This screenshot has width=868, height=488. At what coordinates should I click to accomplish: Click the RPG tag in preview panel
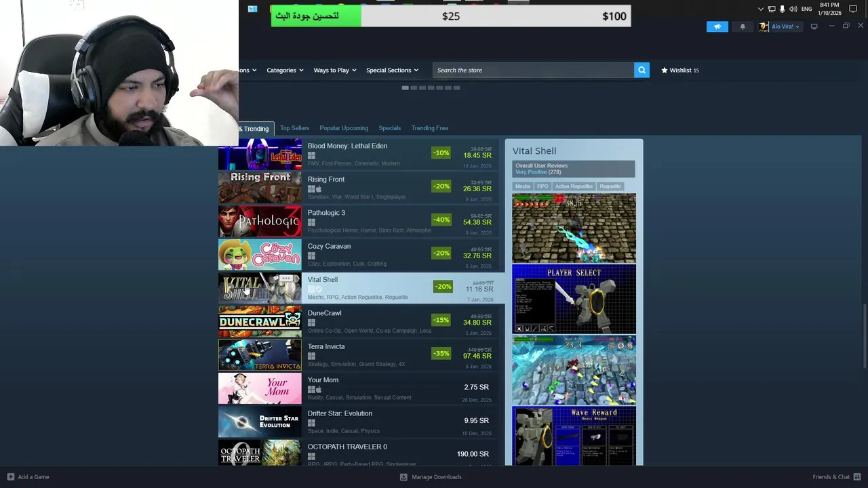542,186
